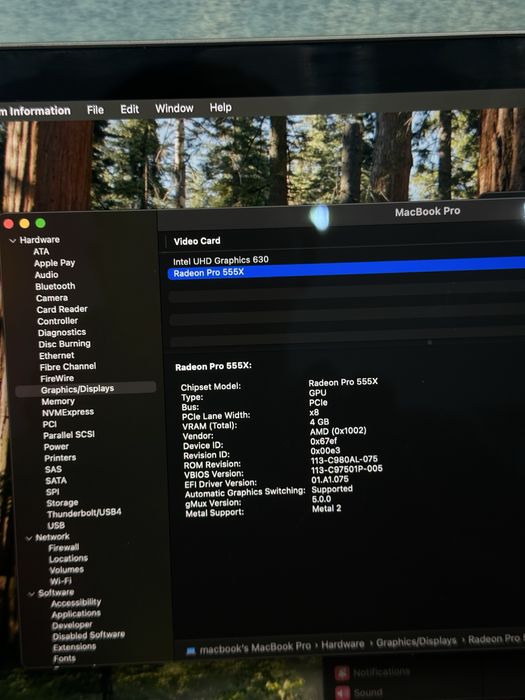
Task: Select Parallel SCSI in the sidebar
Action: click(x=69, y=435)
